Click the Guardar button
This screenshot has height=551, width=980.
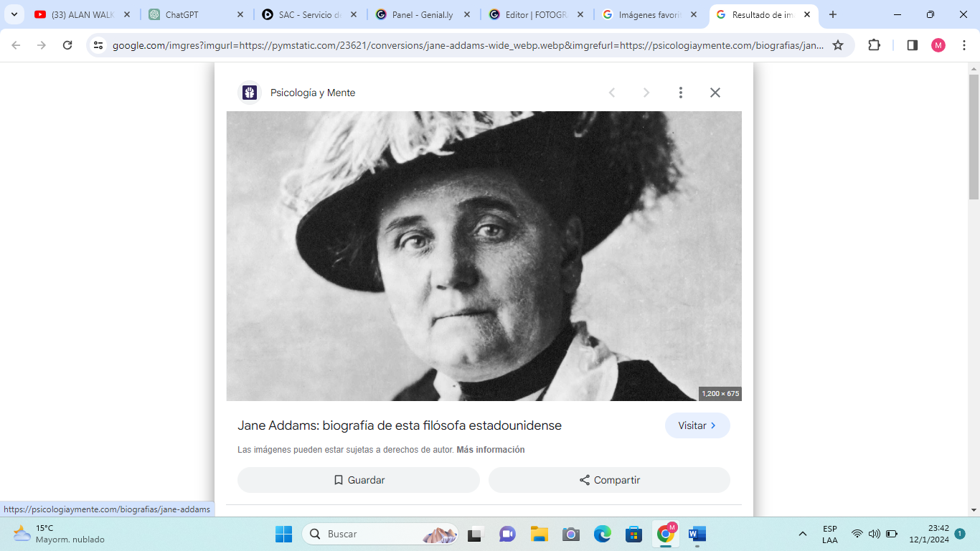(x=358, y=480)
